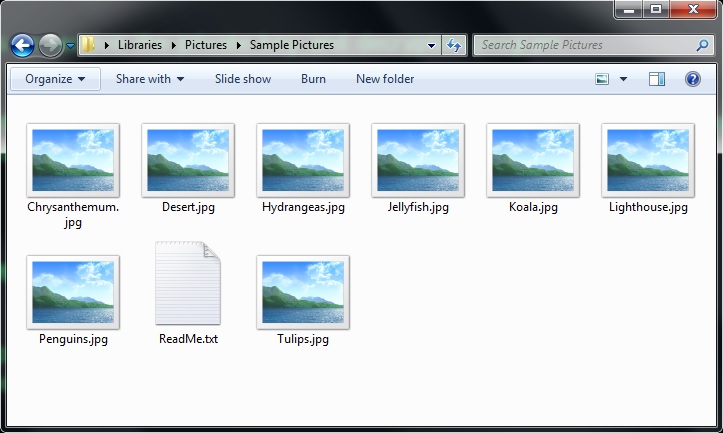The height and width of the screenshot is (433, 723).
Task: Open the Share with menu
Action: pos(150,79)
